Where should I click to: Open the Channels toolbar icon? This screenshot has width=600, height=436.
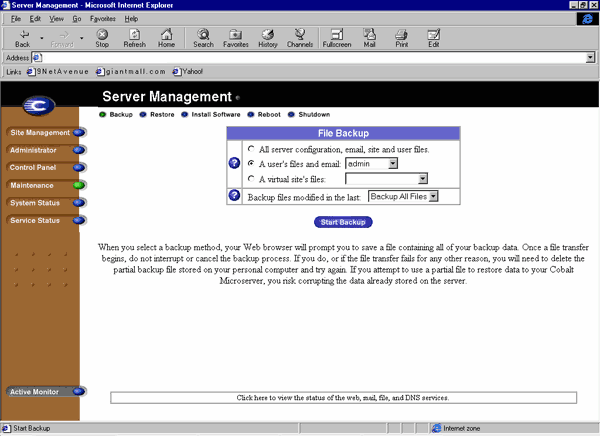[x=300, y=38]
